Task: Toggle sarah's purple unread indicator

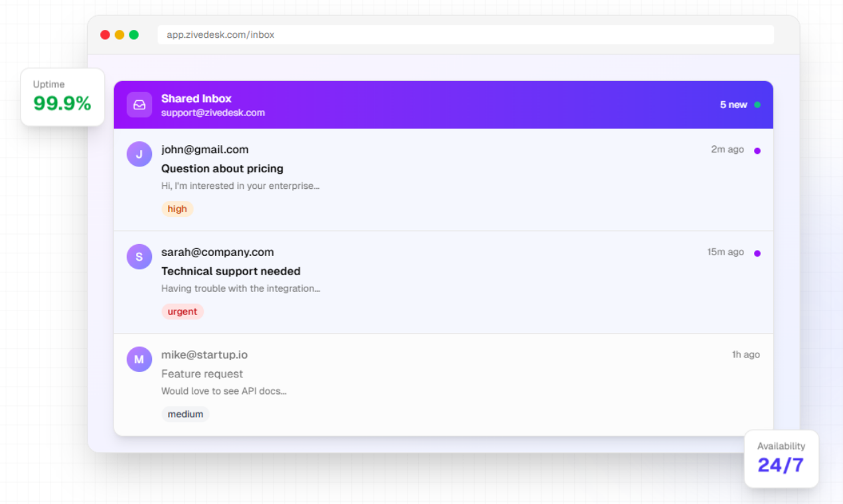Action: click(757, 253)
